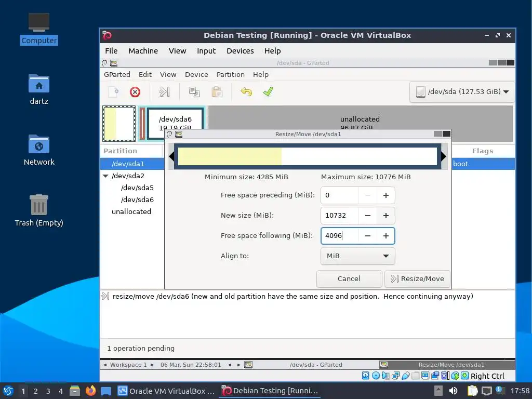Viewport: 532px width, 399px height.
Task: Select the /dev/sda - GParted guest taskbar entry
Action: [312, 365]
